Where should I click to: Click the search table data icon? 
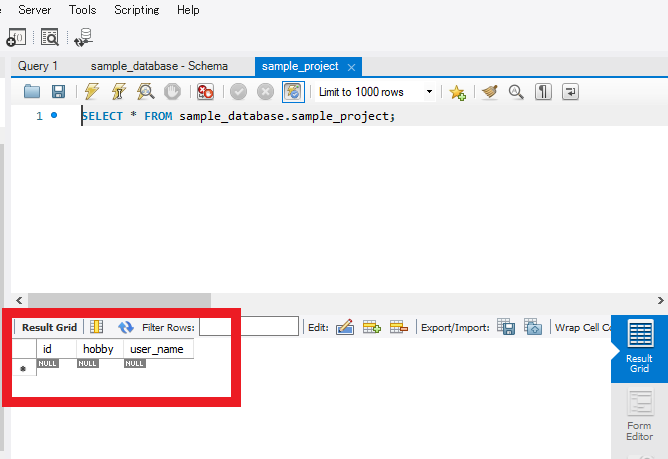pyautogui.click(x=50, y=38)
